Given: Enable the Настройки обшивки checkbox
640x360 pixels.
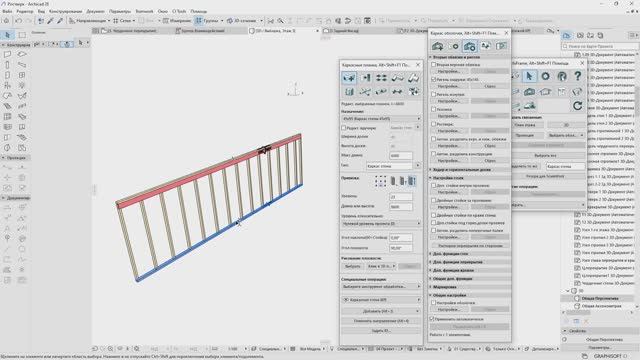Looking at the screenshot, I should [433, 303].
